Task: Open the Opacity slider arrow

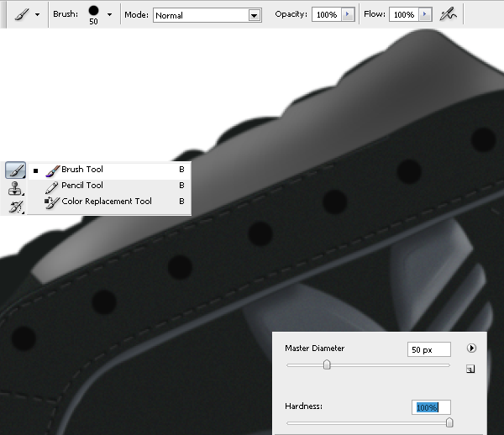Action: coord(348,14)
